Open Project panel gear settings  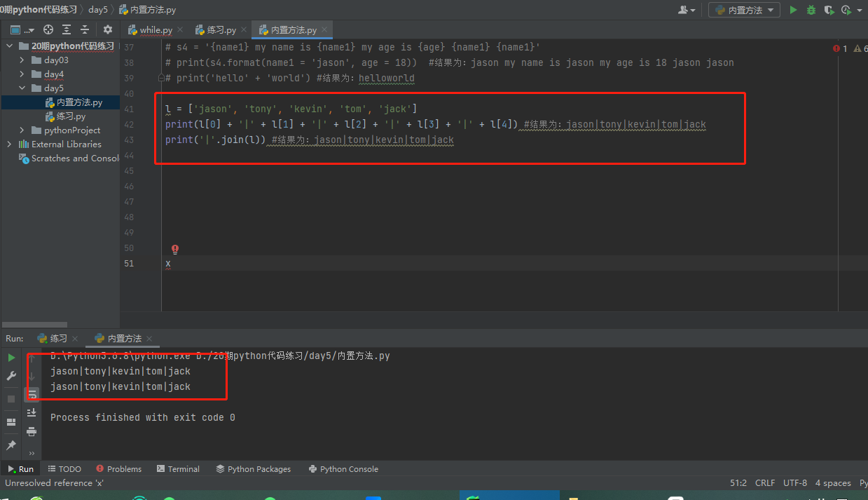108,29
